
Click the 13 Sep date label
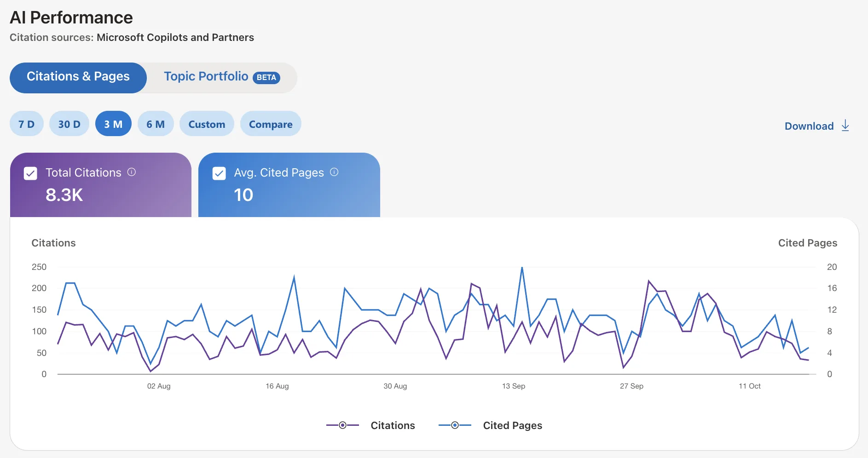tap(514, 386)
